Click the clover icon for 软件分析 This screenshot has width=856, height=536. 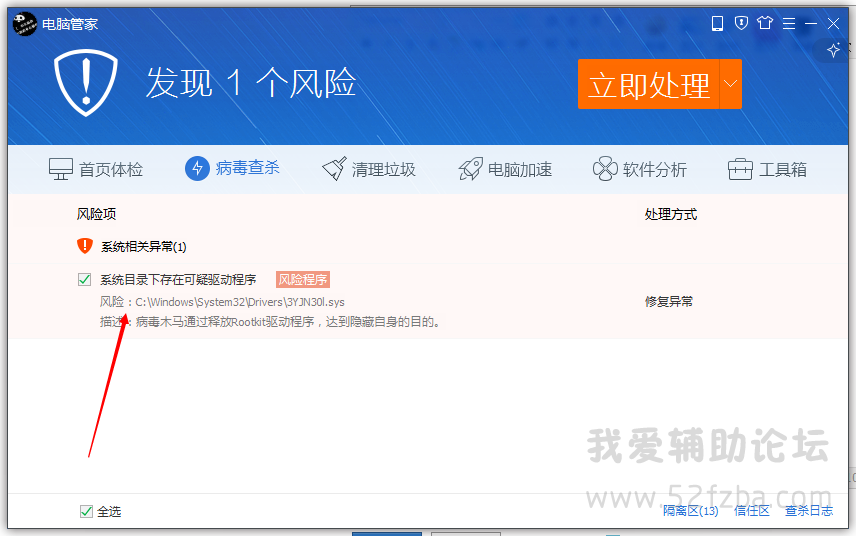[x=605, y=169]
